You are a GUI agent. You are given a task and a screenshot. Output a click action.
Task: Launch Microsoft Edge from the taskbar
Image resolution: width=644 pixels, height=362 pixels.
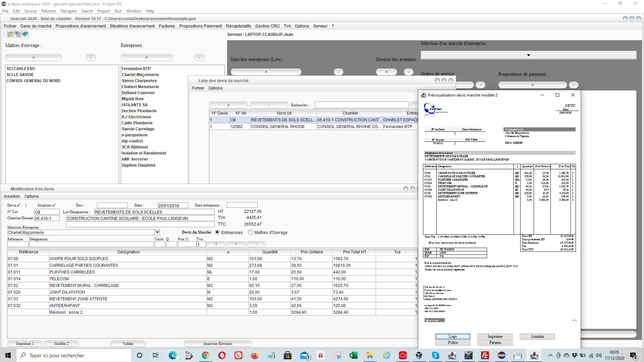(x=172, y=355)
